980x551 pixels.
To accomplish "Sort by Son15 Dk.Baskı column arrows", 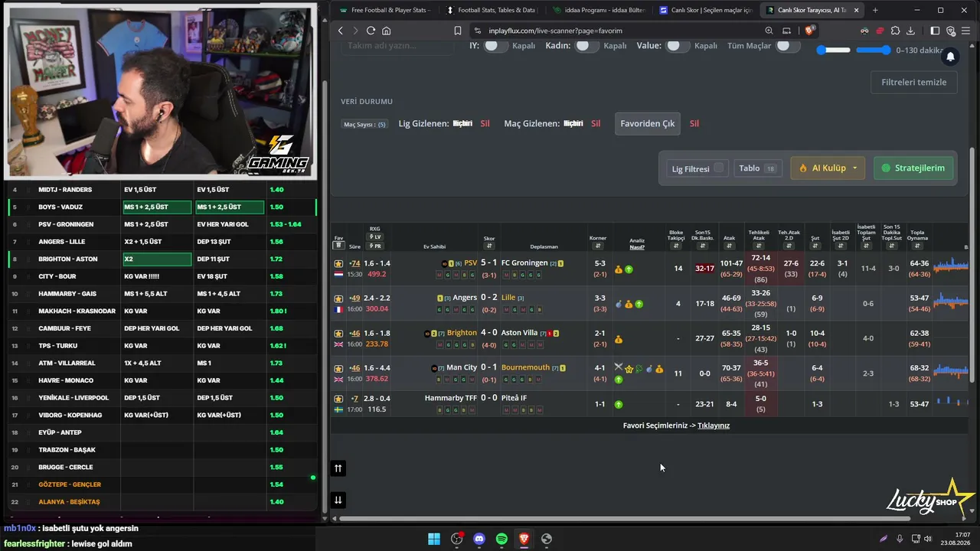I will pyautogui.click(x=702, y=246).
